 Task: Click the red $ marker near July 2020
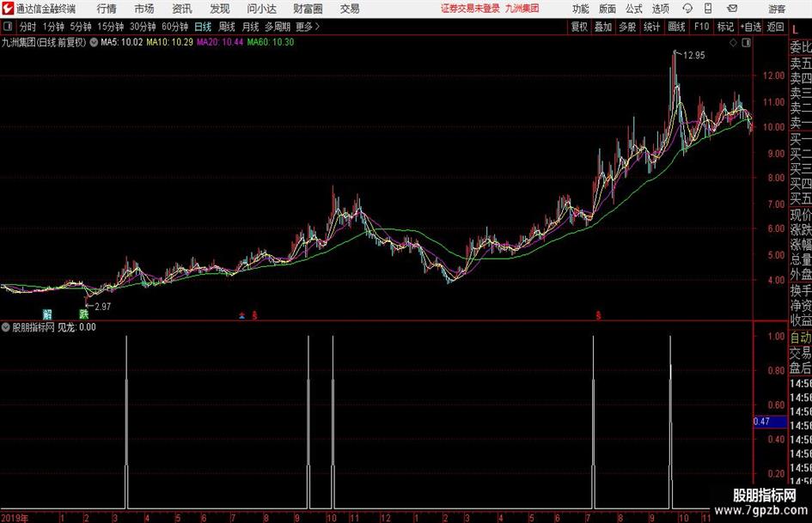point(598,315)
